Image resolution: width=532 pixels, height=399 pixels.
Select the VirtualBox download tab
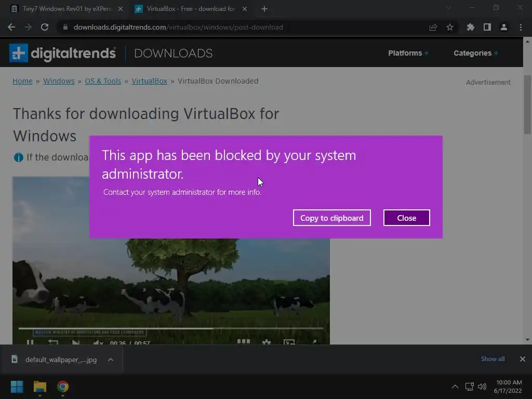click(191, 9)
